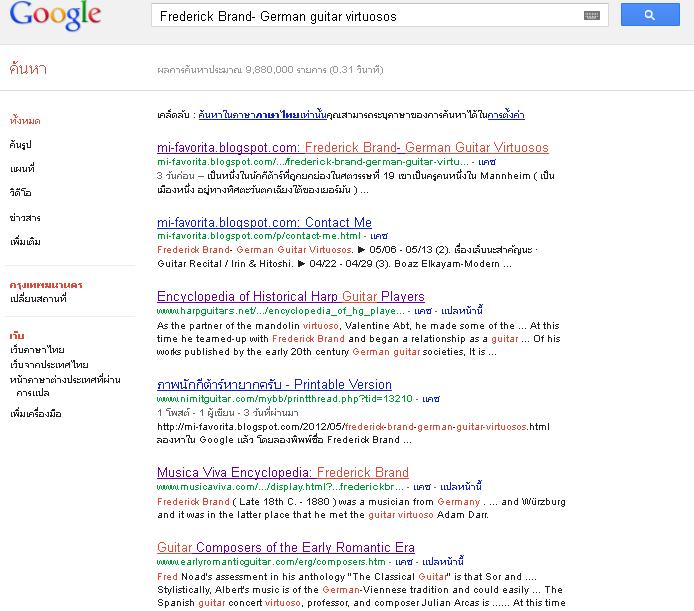This screenshot has width=694, height=611.
Task: Click the green URL www.earlyromanticguitar.com/erg/composers.htm
Action: (271, 562)
